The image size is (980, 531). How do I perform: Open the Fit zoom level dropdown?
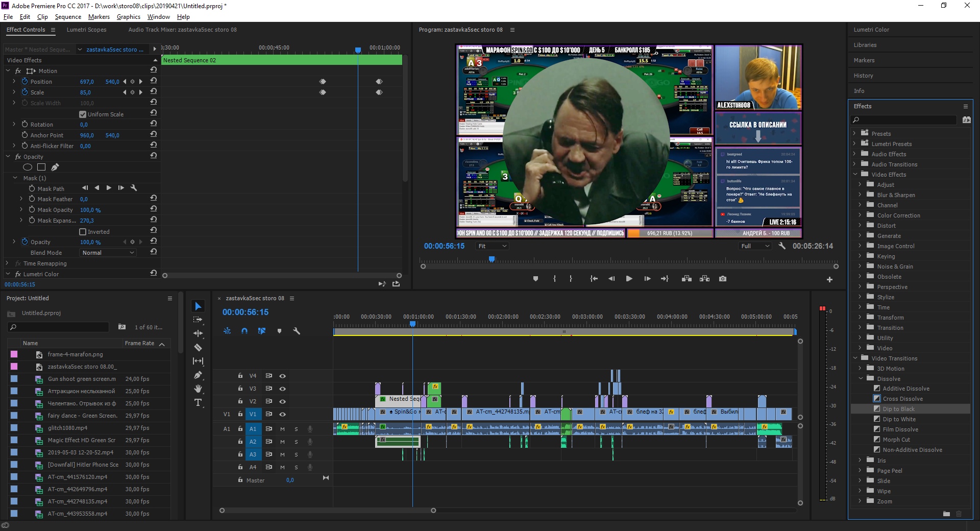[x=492, y=246]
